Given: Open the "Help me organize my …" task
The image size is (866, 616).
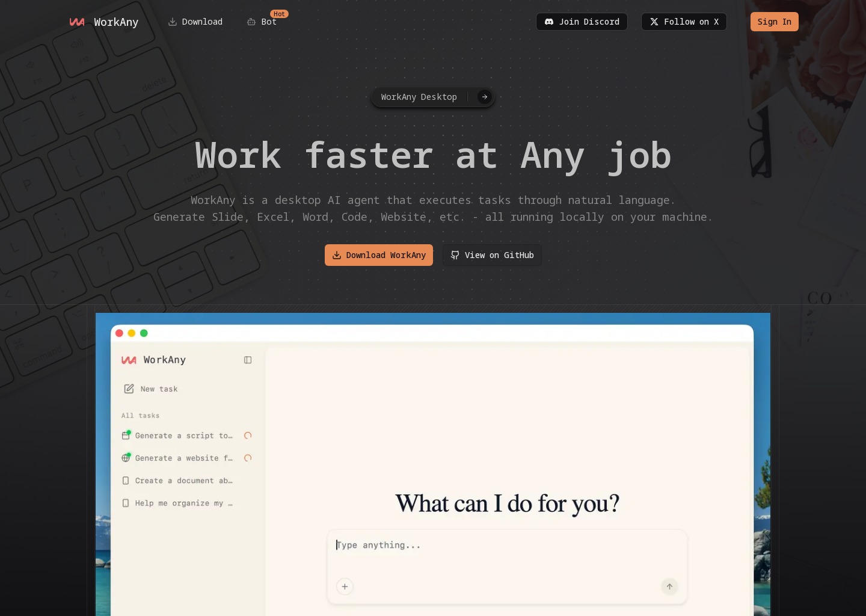Looking at the screenshot, I should coord(186,503).
